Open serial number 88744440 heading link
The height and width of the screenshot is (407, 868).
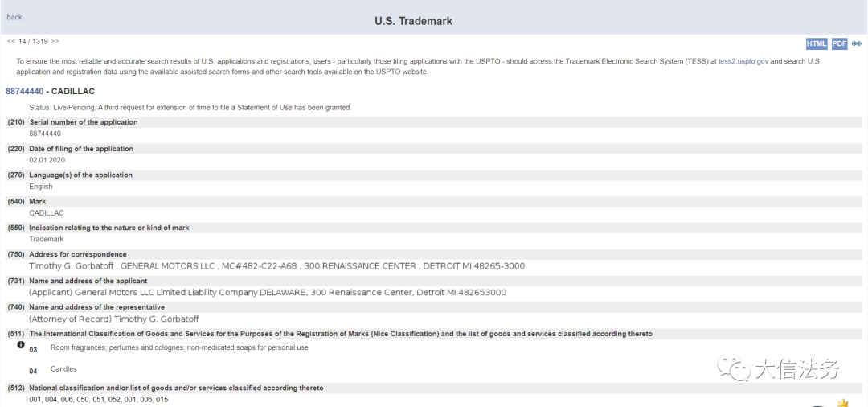[24, 91]
